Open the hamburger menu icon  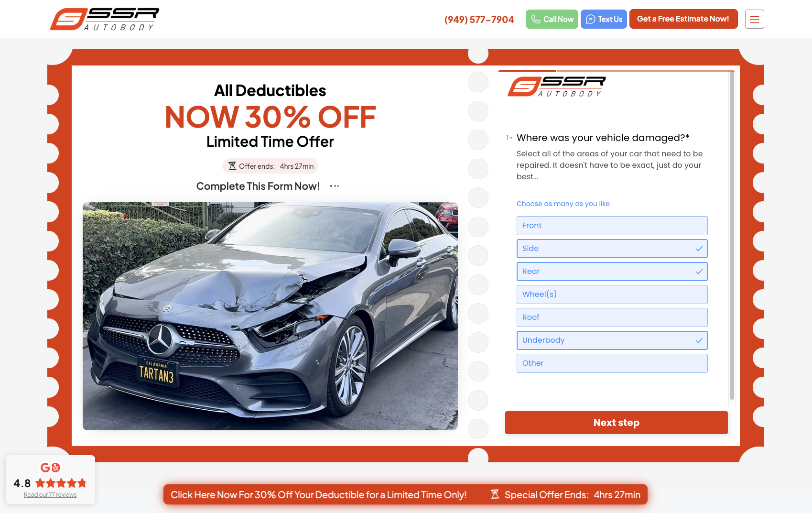pos(754,19)
